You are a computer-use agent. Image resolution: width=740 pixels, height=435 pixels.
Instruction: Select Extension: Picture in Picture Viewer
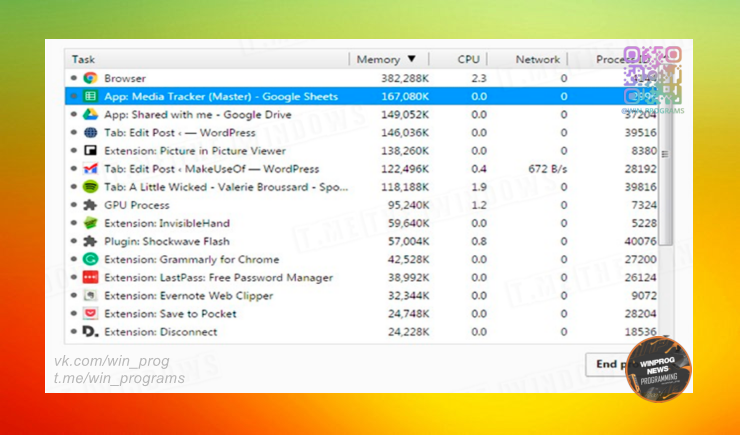click(362, 151)
